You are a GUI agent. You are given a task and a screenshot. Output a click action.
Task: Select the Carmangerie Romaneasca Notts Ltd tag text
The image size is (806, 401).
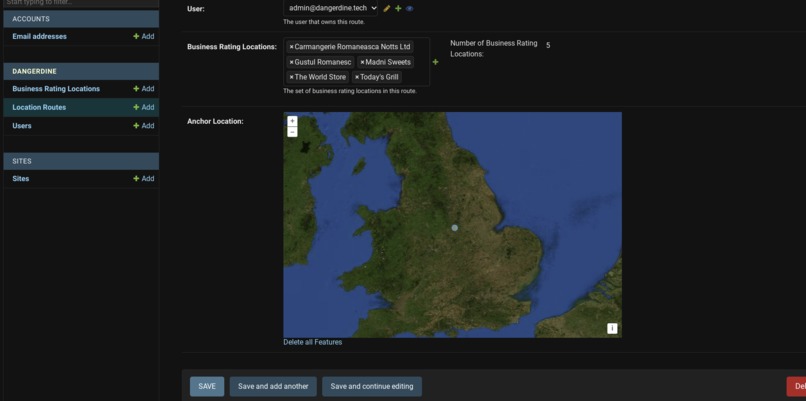coord(353,47)
